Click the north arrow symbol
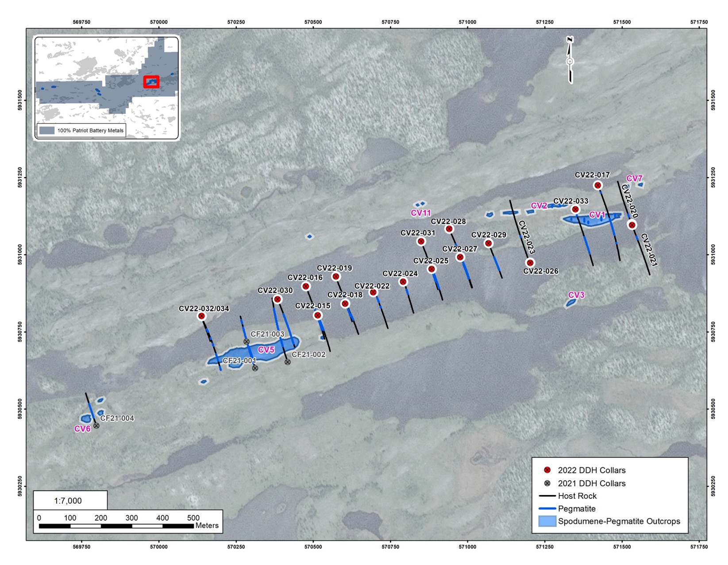Screen dimensions: 728x565 click(570, 61)
